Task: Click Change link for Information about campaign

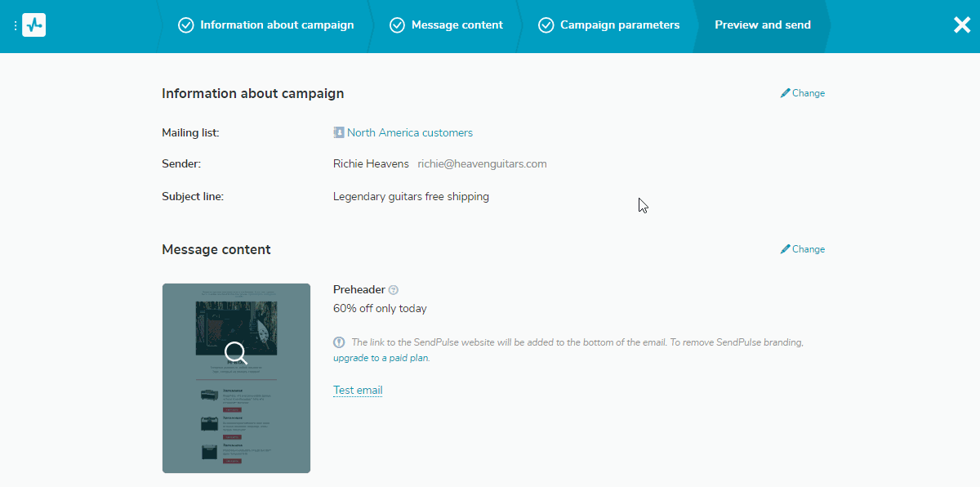Action: pyautogui.click(x=808, y=93)
